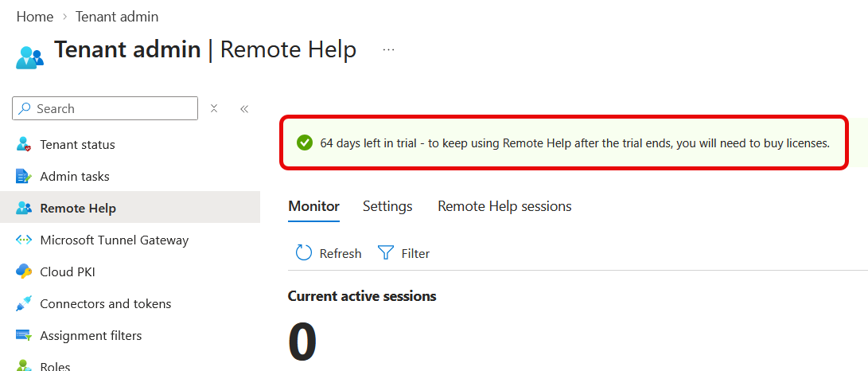Clear the sidebar search with X icon

pos(214,108)
